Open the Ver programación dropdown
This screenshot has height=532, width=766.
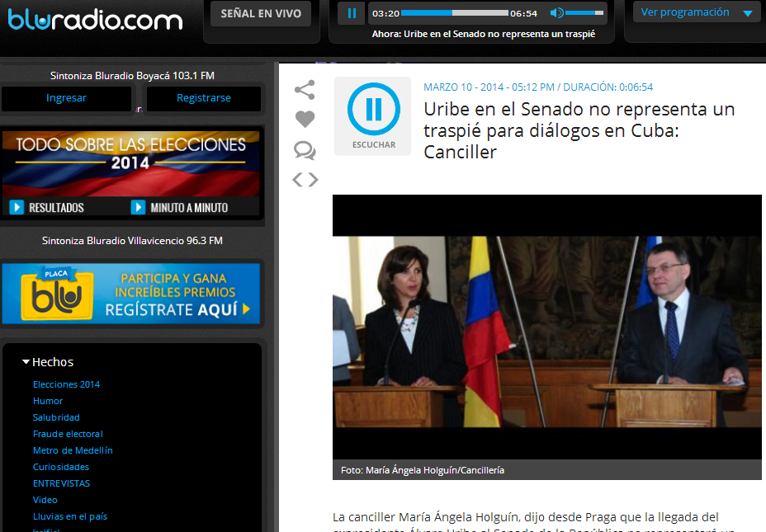[x=696, y=12]
